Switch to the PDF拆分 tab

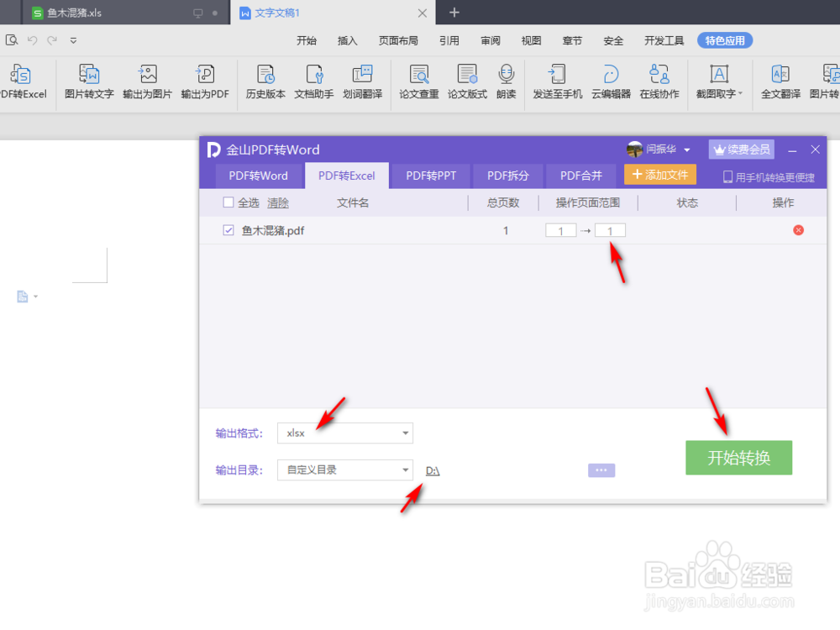point(508,176)
